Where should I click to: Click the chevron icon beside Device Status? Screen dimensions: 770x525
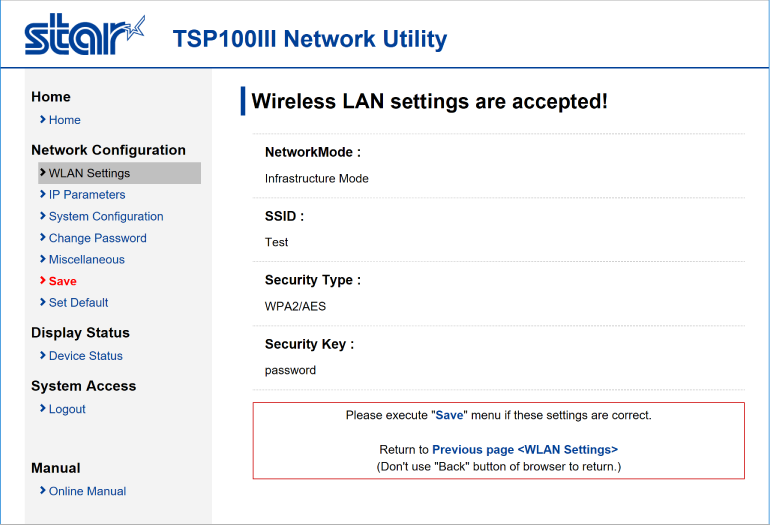(43, 355)
